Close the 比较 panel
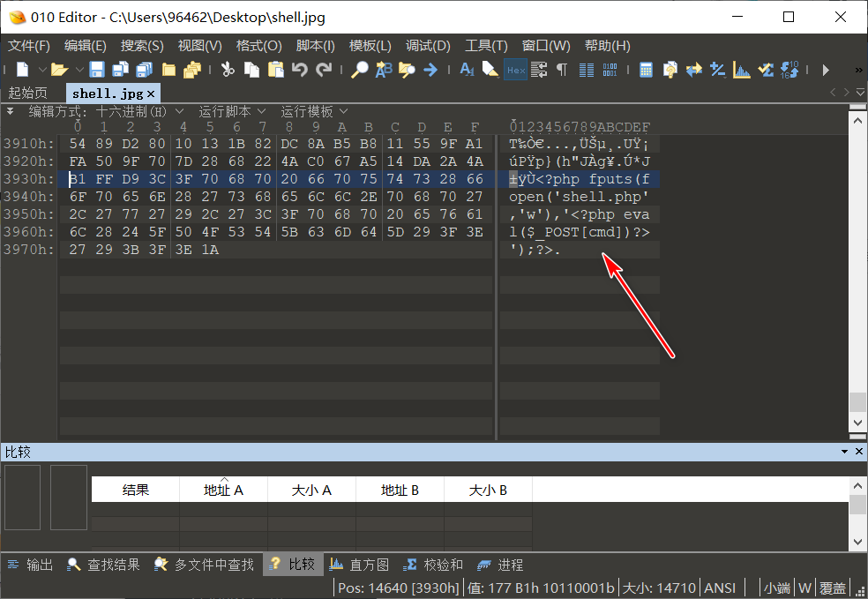This screenshot has height=599, width=868. coord(859,452)
